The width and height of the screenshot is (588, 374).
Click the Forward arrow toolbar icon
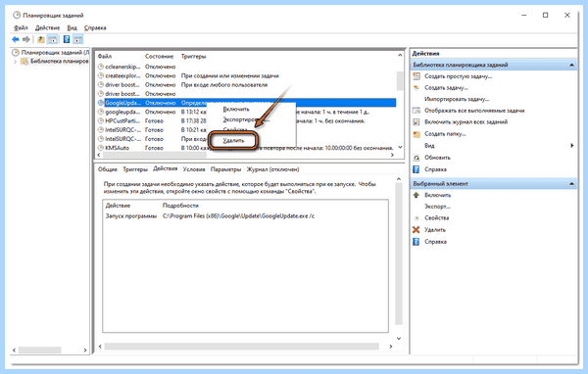(x=25, y=39)
